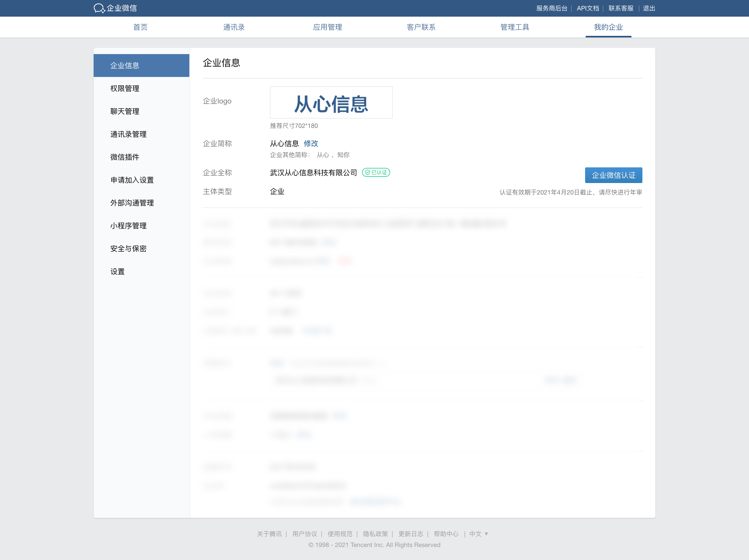Screen dimensions: 749x560
Task: Click the 企业其他简称 line
Action: tap(309, 155)
